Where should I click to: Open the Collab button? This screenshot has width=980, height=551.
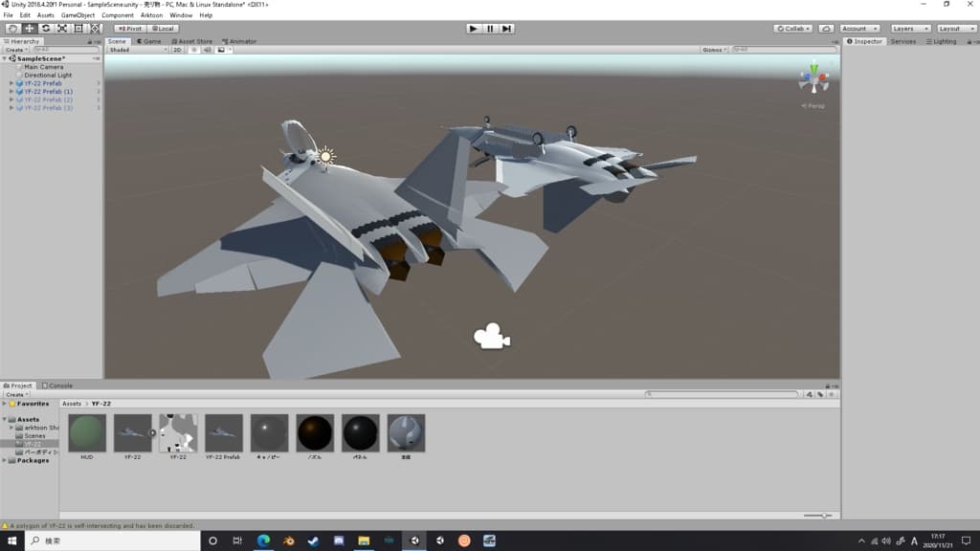792,29
